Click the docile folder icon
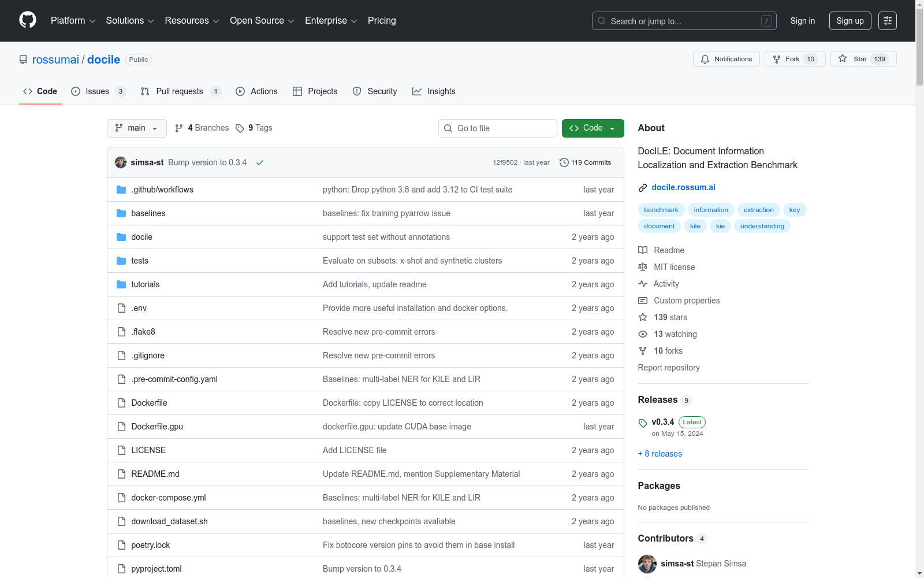The width and height of the screenshot is (924, 578). click(121, 237)
